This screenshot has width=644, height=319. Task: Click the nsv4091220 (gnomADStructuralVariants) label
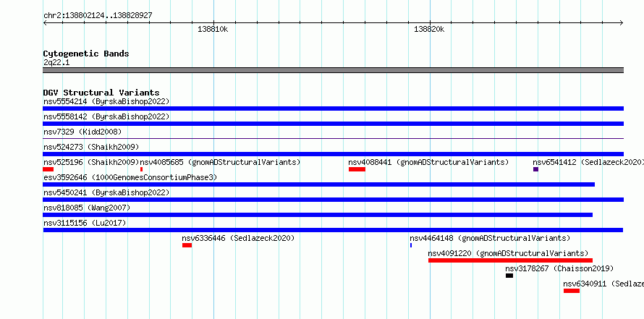pos(508,253)
